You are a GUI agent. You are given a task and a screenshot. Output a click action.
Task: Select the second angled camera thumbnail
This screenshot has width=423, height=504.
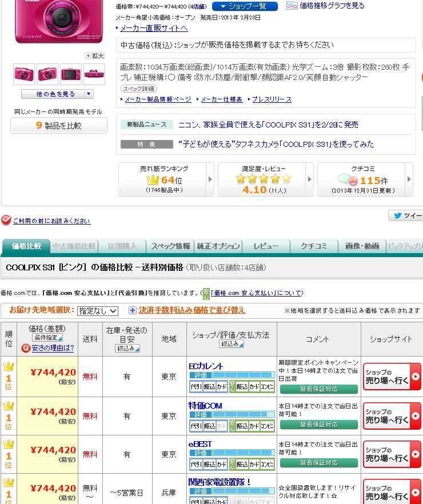click(47, 74)
